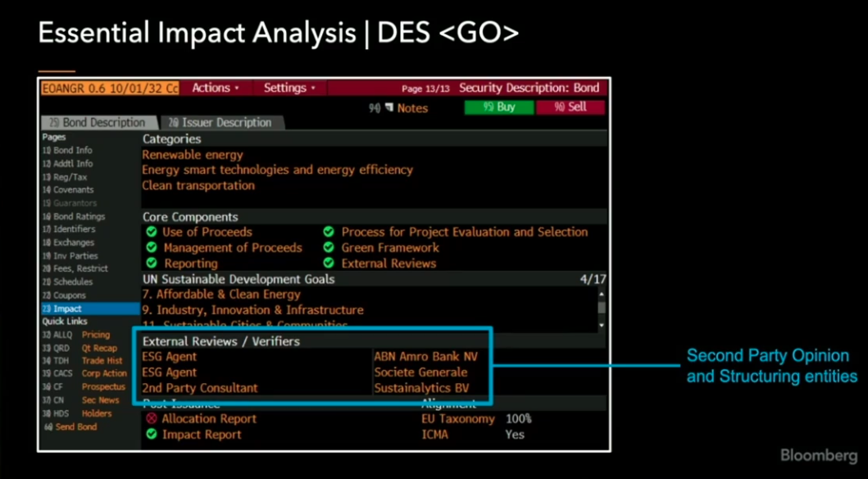868x479 pixels.
Task: Switch to the Bond Description tab
Action: [98, 122]
